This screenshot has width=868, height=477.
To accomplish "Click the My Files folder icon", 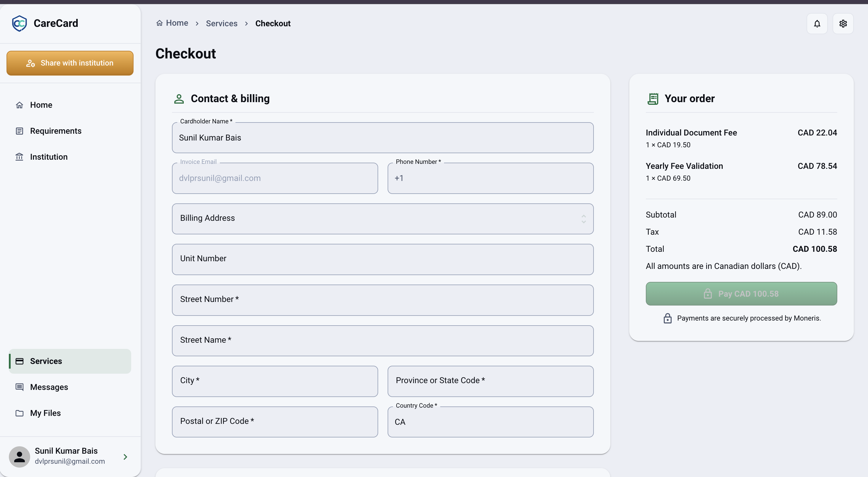I will click(19, 413).
